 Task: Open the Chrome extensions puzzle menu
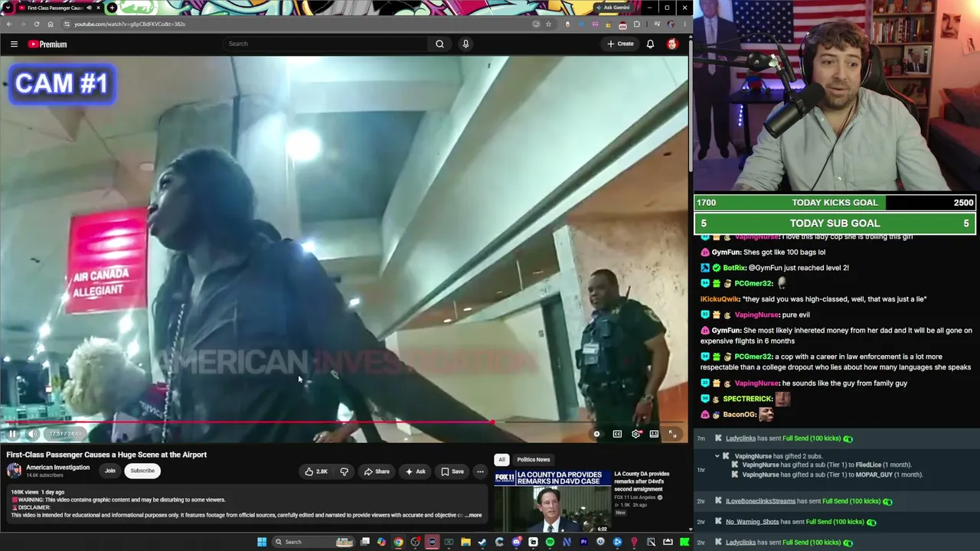(x=636, y=24)
